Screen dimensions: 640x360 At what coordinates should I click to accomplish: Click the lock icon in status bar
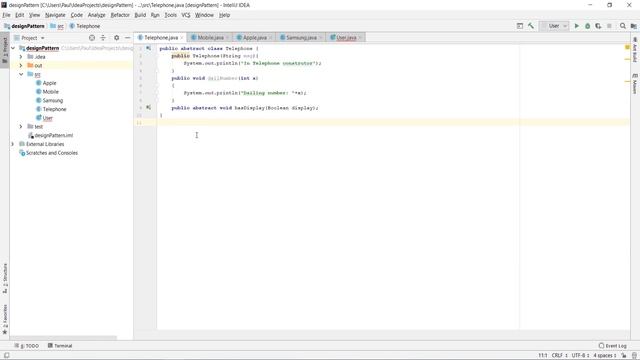(x=624, y=356)
